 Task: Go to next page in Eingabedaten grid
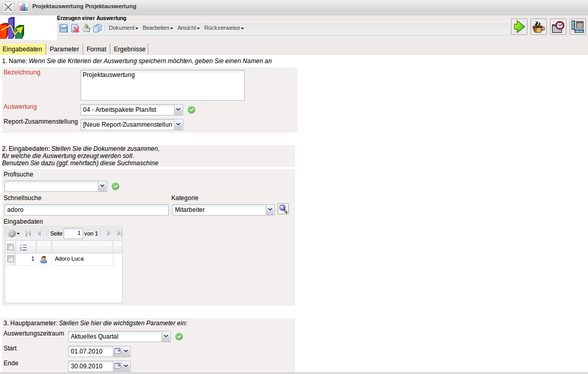109,233
